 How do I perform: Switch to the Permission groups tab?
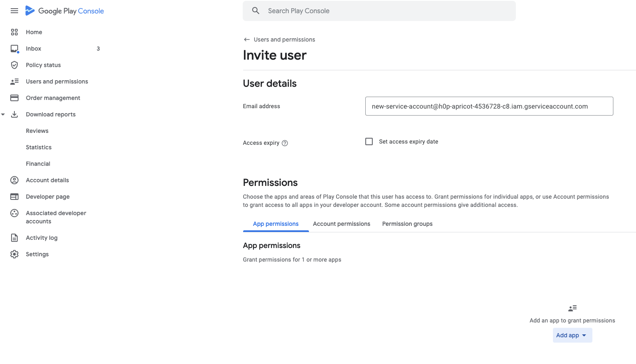coord(407,224)
